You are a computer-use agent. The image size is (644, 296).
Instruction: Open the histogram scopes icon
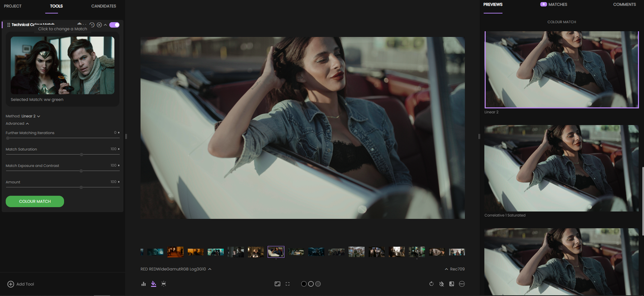143,284
